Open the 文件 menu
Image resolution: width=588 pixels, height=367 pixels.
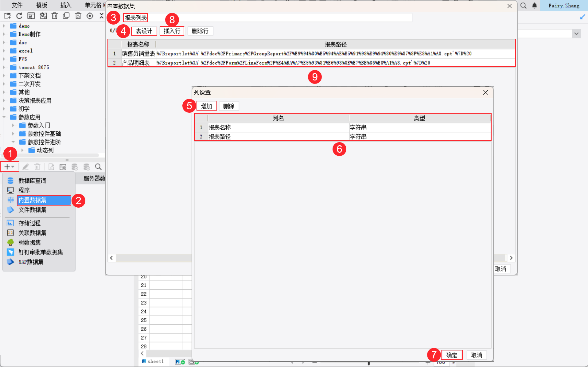click(x=17, y=5)
